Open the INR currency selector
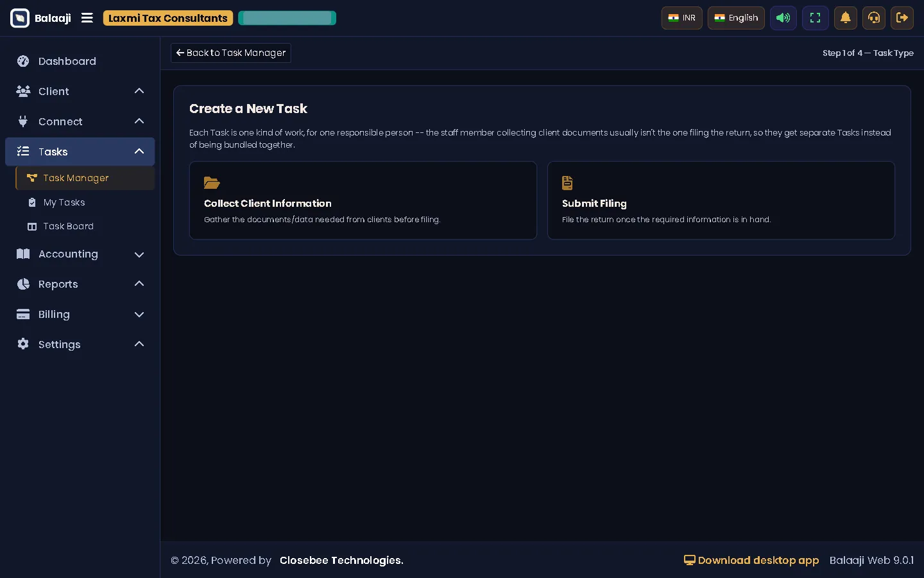The height and width of the screenshot is (578, 924). coord(682,18)
